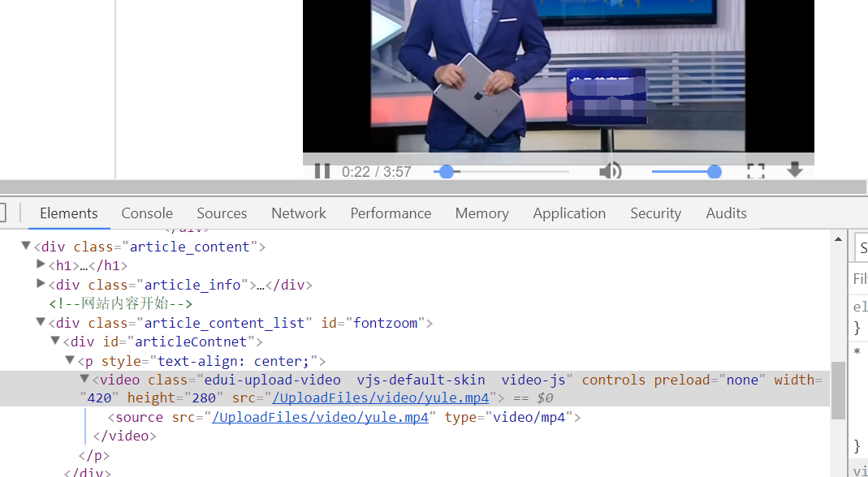The height and width of the screenshot is (477, 868).
Task: Click the Elements panel vertical scrollbar
Action: click(x=838, y=389)
